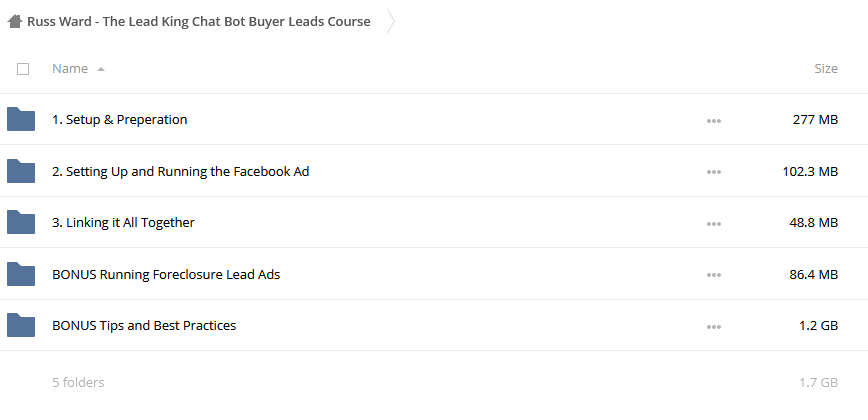The image size is (868, 420).
Task: Toggle the sort arrow next to Name
Action: [101, 69]
